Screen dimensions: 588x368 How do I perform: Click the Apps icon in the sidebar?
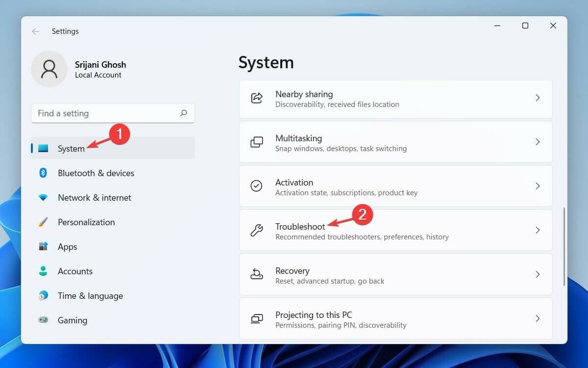43,246
